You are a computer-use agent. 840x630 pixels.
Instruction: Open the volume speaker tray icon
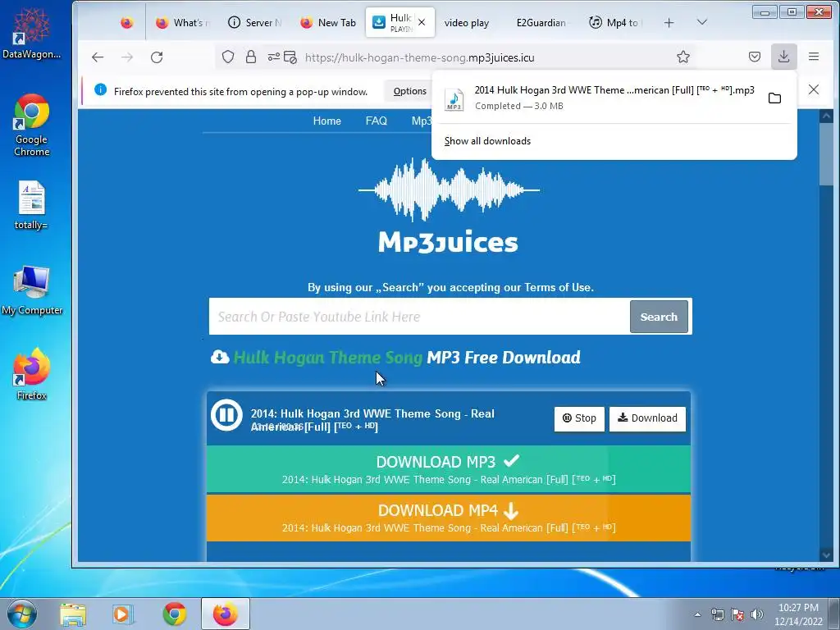click(x=757, y=614)
